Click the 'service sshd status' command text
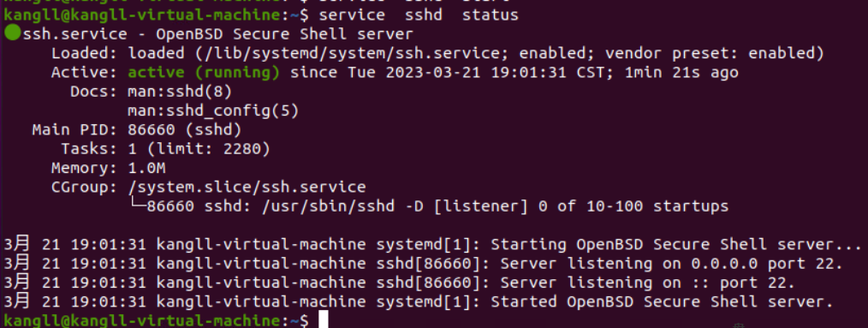Image resolution: width=868 pixels, height=328 pixels. click(419, 15)
